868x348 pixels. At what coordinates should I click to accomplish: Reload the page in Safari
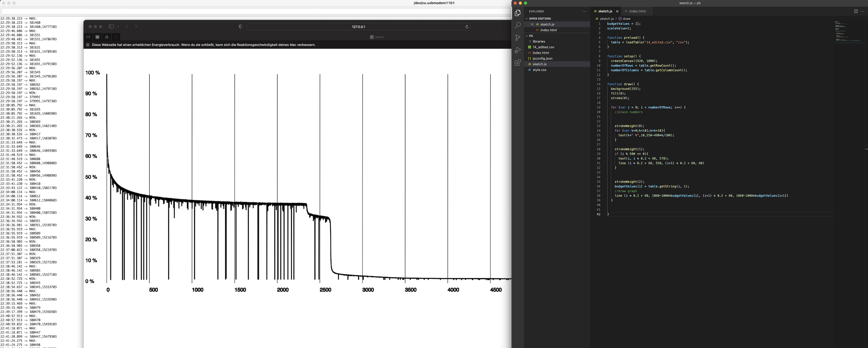tap(467, 27)
